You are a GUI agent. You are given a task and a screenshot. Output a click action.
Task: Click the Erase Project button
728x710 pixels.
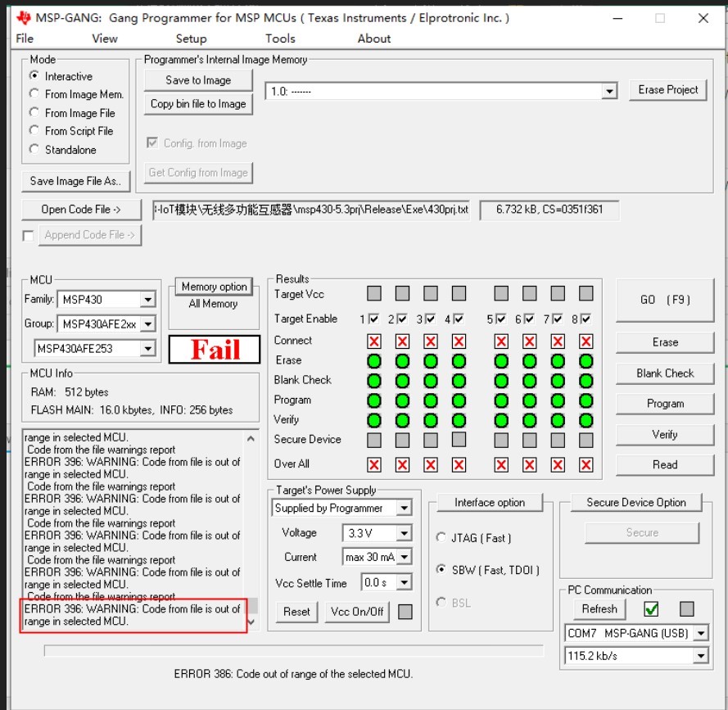668,90
